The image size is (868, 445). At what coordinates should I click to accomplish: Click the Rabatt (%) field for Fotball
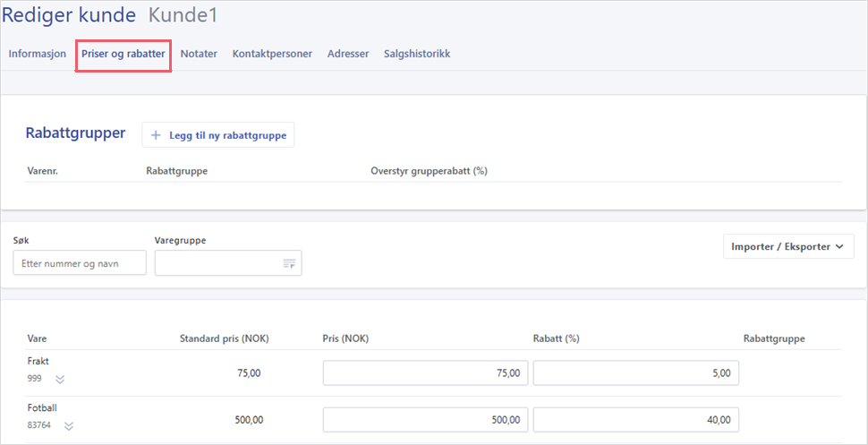point(635,420)
